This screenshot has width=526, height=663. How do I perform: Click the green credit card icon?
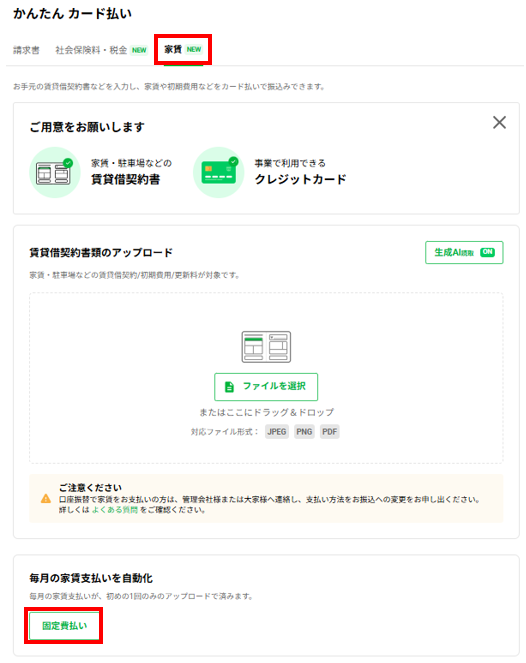coord(219,173)
